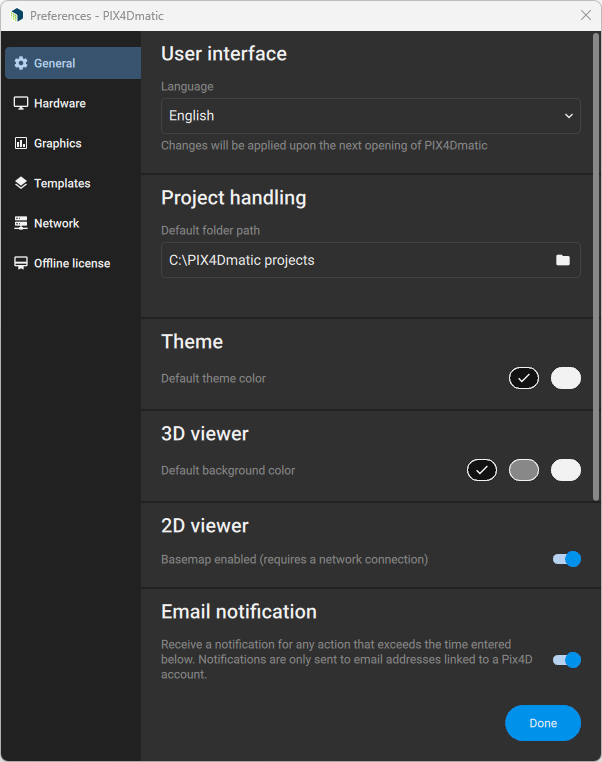Click the Graphics chart icon
Image resolution: width=602 pixels, height=762 pixels.
coord(21,143)
